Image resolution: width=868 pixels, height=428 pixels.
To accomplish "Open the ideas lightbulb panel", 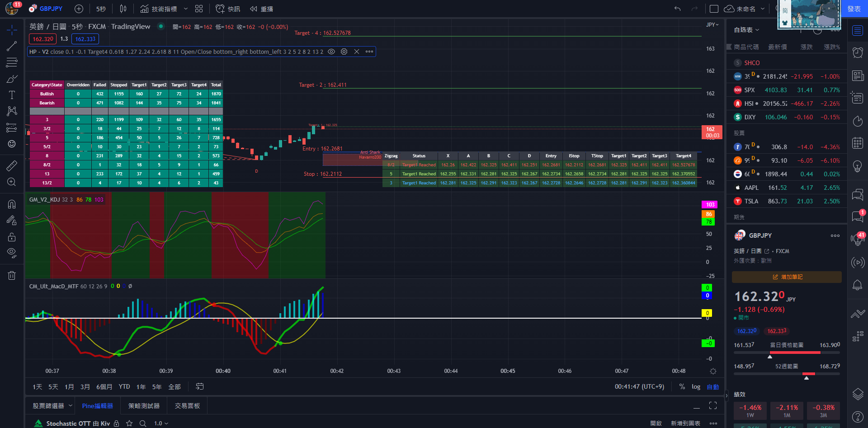I will point(858,166).
